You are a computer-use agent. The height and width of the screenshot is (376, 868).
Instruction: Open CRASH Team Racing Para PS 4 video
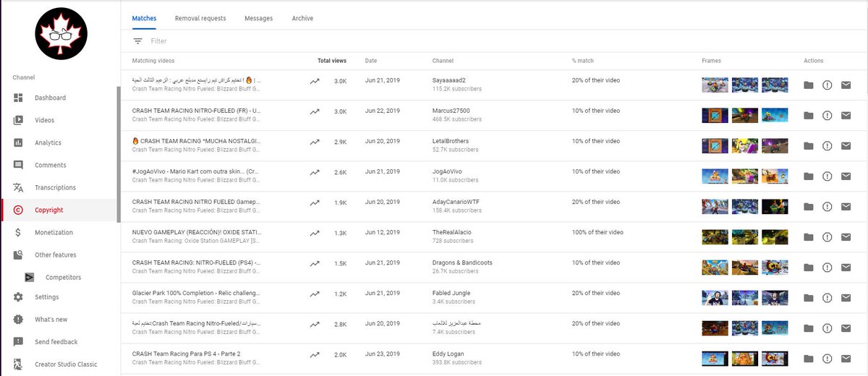pos(186,354)
